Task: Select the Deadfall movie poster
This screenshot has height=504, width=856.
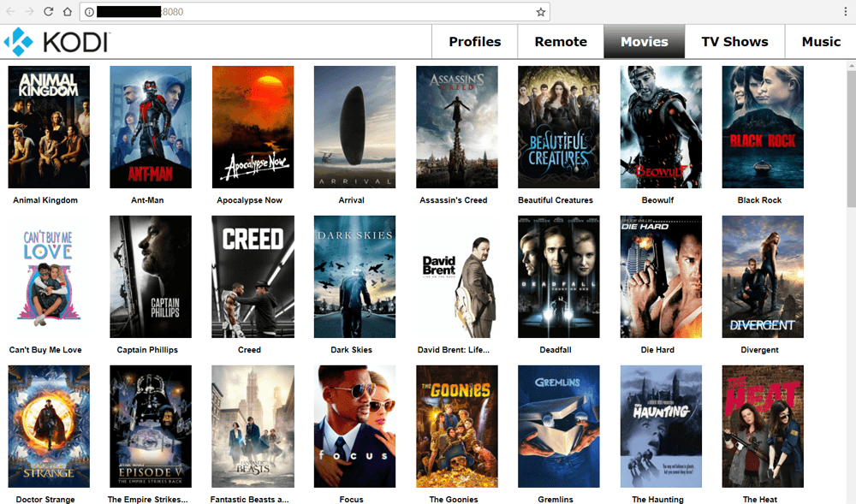Action: coord(559,276)
